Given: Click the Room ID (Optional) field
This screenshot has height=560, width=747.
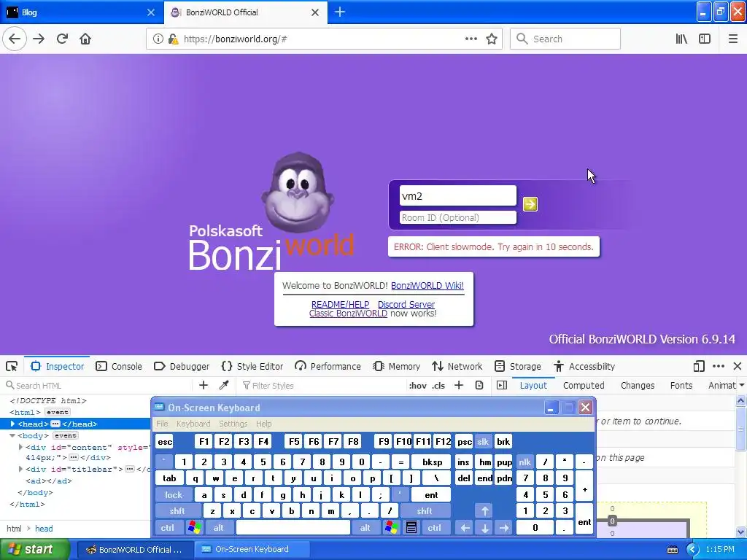Looking at the screenshot, I should pos(458,217).
